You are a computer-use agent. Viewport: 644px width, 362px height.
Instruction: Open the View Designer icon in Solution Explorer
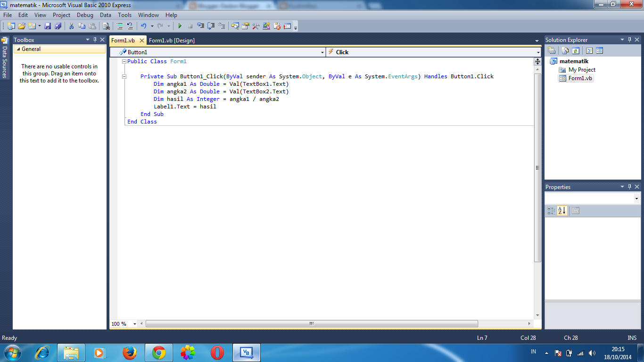(x=600, y=50)
